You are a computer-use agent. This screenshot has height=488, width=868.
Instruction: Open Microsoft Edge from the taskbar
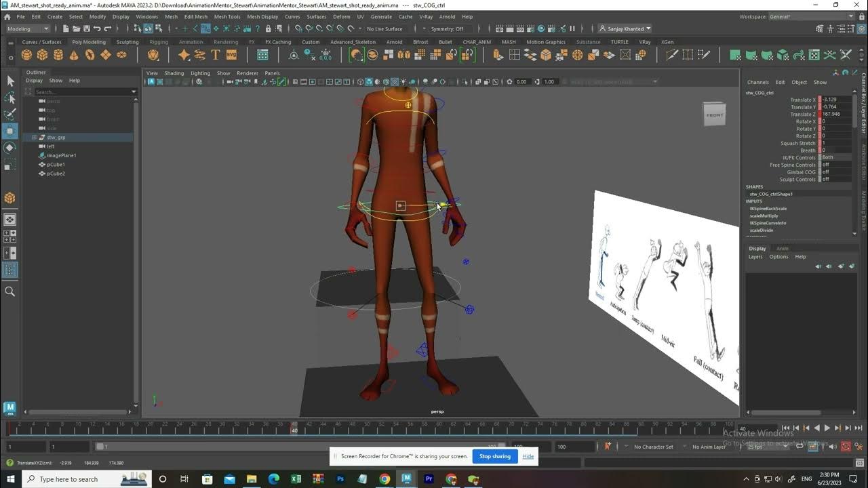(x=274, y=479)
